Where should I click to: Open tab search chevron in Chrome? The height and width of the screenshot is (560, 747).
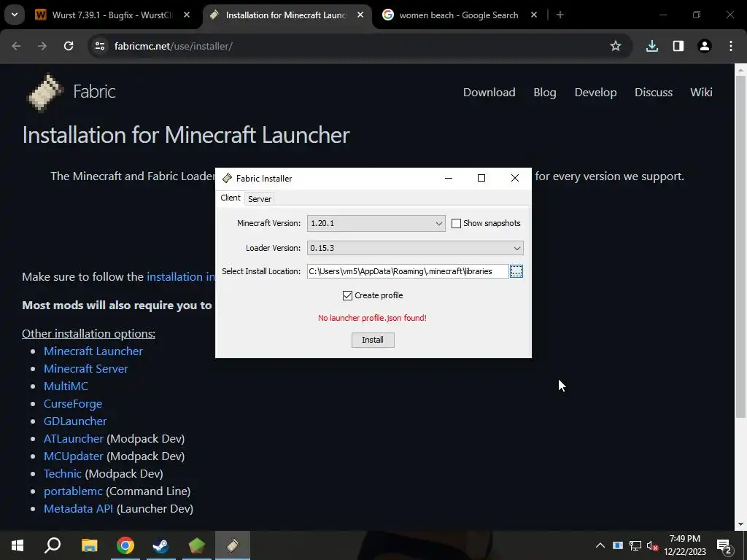[15, 15]
